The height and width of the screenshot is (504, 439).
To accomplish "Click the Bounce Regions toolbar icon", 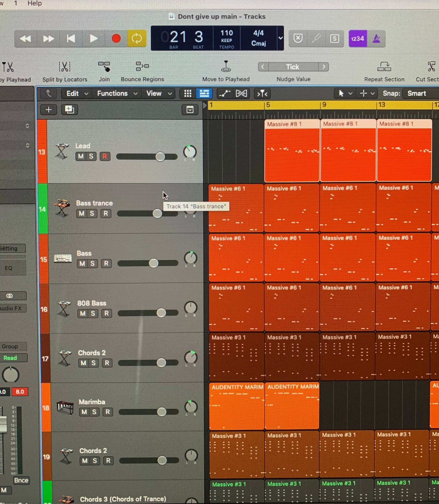I will click(x=142, y=66).
